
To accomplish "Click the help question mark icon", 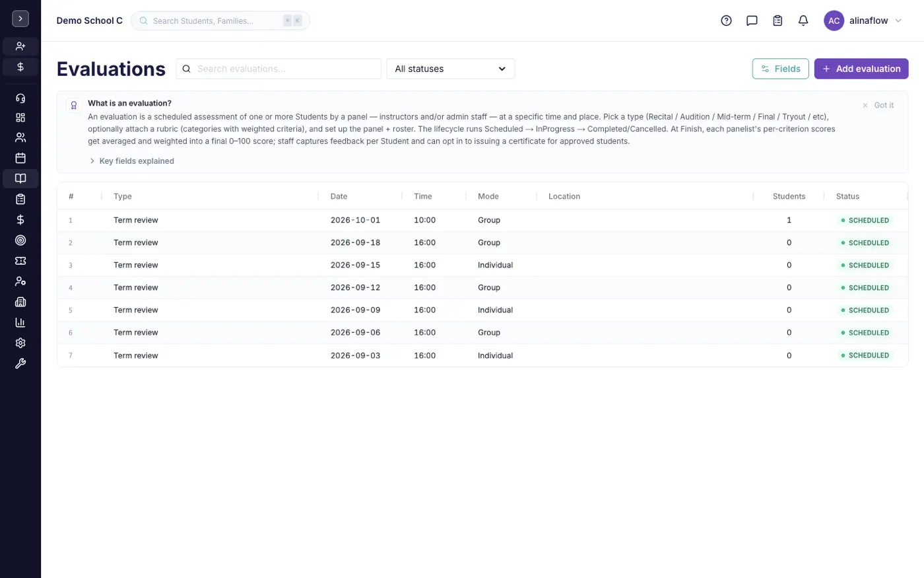I will point(726,20).
